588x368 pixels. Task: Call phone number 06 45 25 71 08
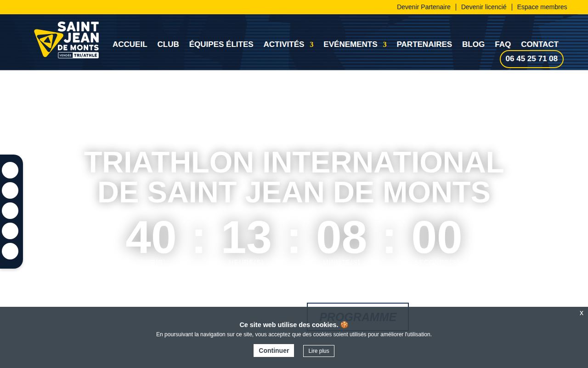pyautogui.click(x=531, y=59)
